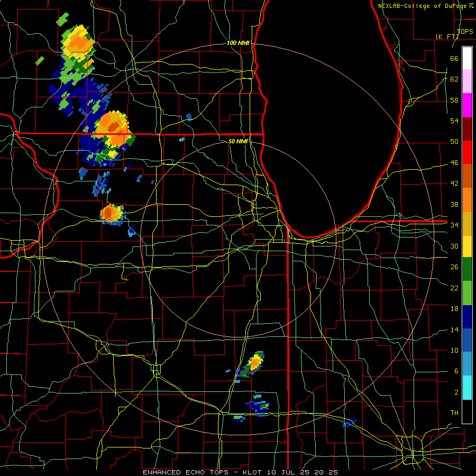Click the 34 legend value
Screen dimensions: 476x476
(454, 225)
